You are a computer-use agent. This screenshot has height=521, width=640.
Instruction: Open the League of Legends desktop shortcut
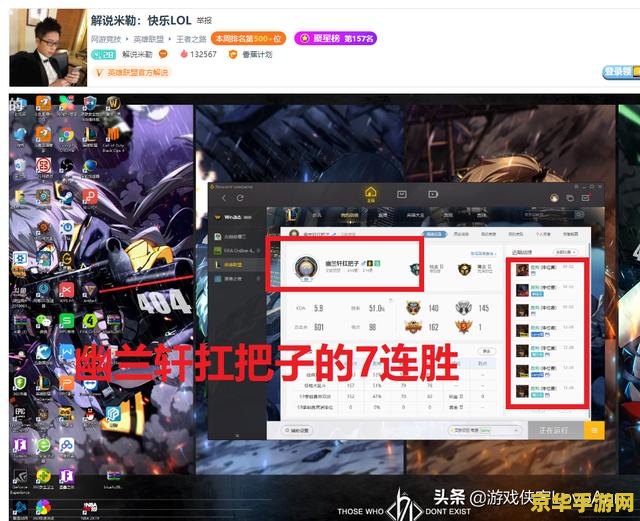(90, 136)
